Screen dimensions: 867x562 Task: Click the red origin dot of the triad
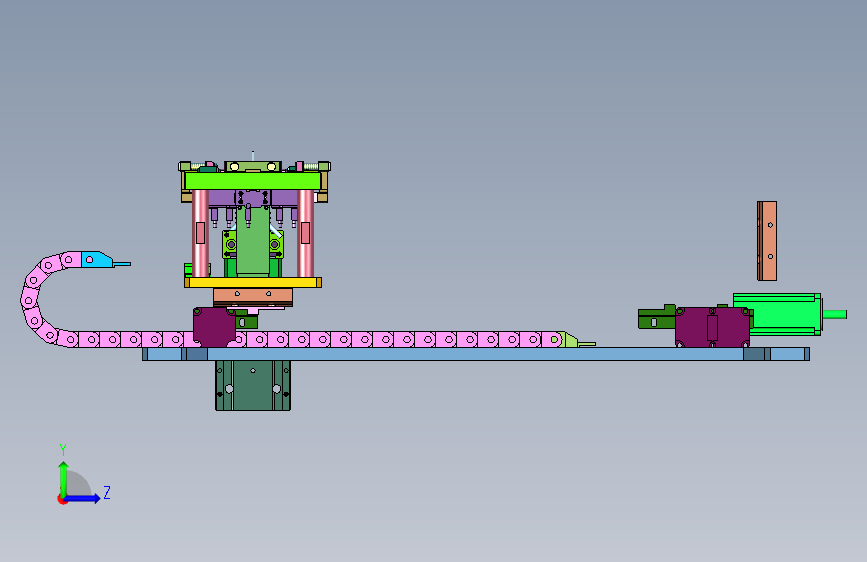pos(61,499)
